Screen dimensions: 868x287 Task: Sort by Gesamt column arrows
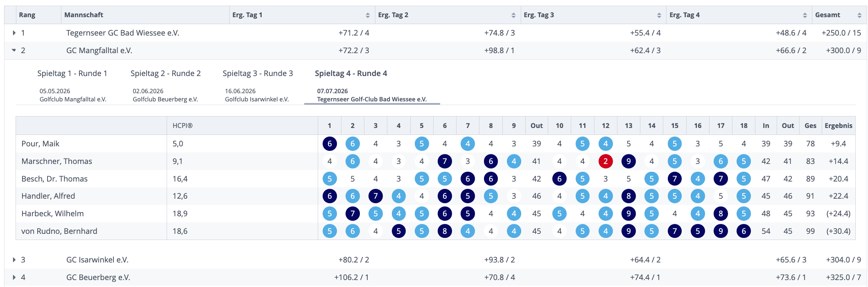tap(859, 15)
